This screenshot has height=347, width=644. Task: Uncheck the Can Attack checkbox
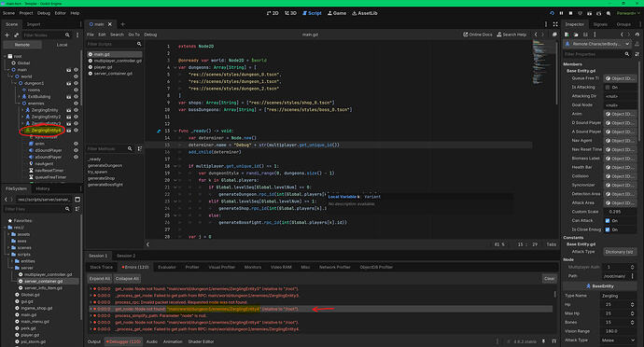[608, 220]
